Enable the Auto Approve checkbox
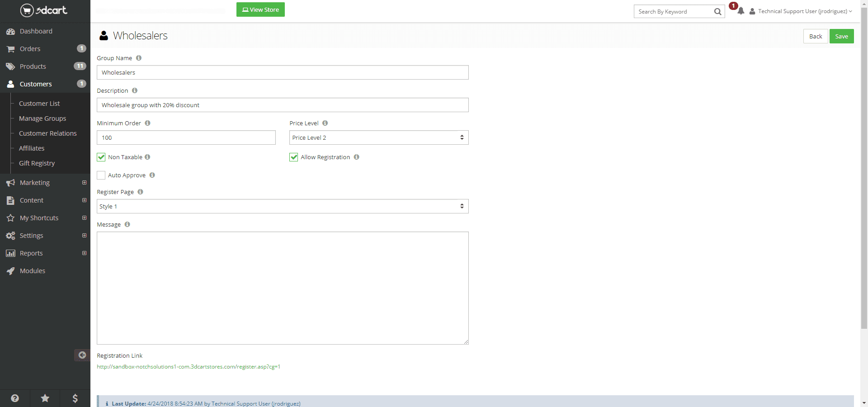Image resolution: width=868 pixels, height=407 pixels. (101, 175)
